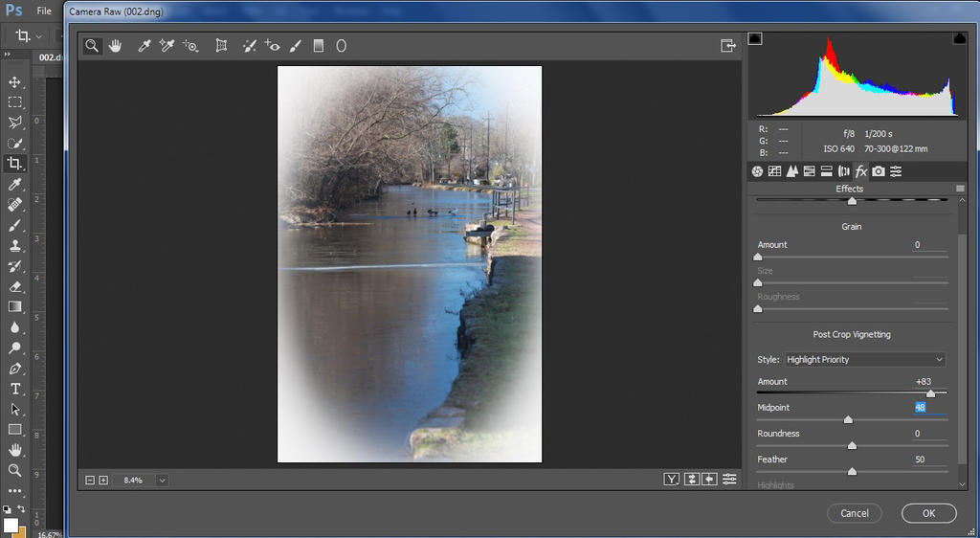Select the Radial Filter tool
The width and height of the screenshot is (980, 538).
click(x=341, y=45)
